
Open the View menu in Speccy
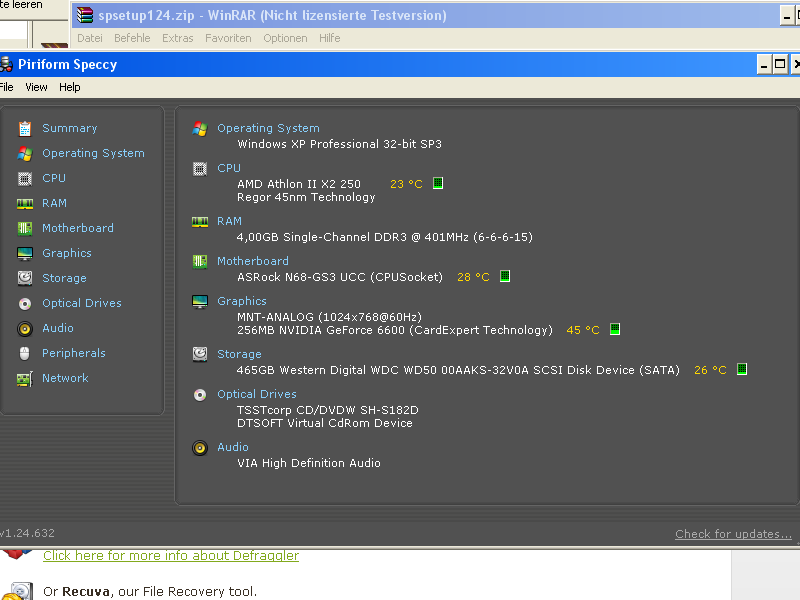tap(36, 87)
